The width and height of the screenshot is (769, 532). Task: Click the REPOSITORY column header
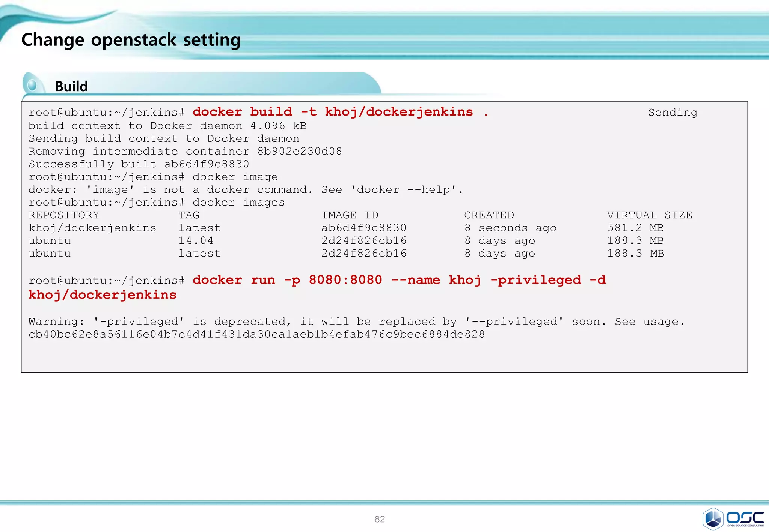[64, 215]
